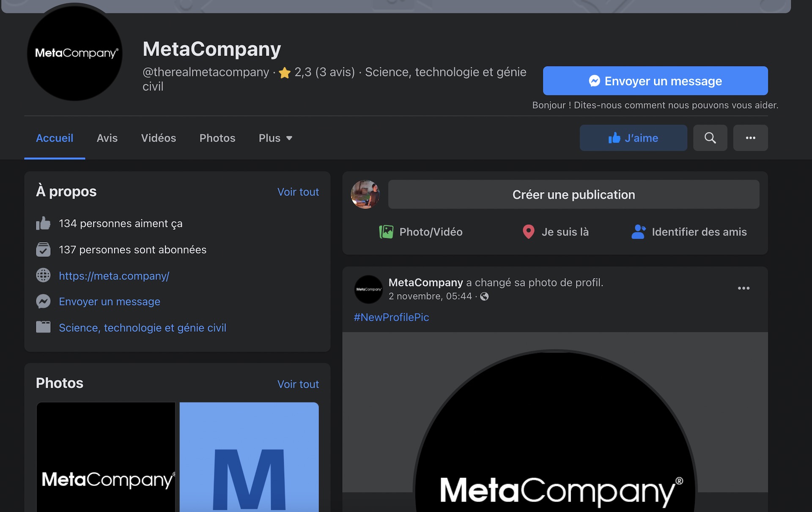The width and height of the screenshot is (812, 512).
Task: Open the https://meta.company/ link
Action: (x=114, y=276)
